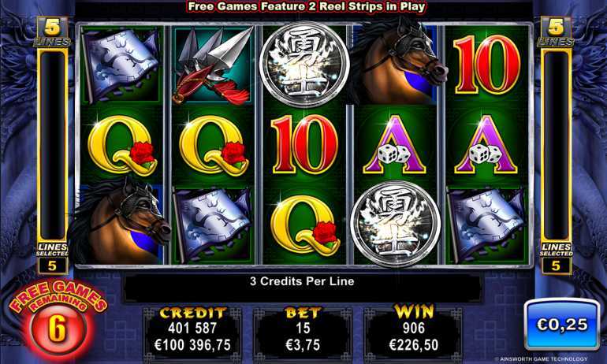Viewport: 607px width, 364px height.
Task: Click the yellow Q rose symbol at bottom of reel three
Action: point(305,225)
